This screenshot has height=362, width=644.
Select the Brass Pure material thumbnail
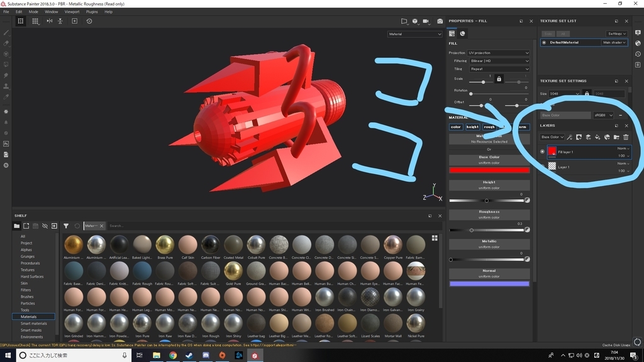point(165,244)
